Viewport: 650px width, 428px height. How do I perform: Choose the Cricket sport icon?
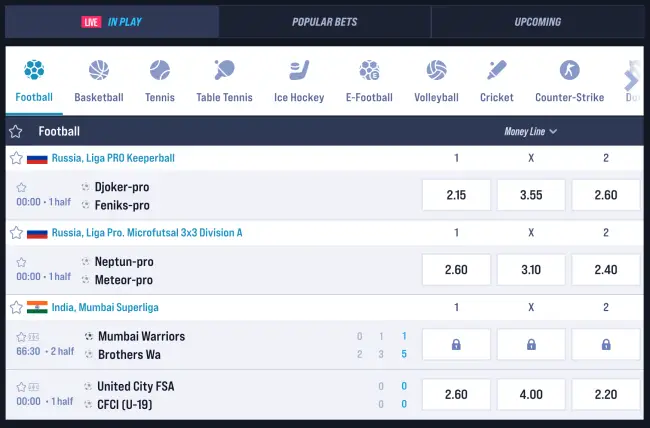click(x=496, y=80)
